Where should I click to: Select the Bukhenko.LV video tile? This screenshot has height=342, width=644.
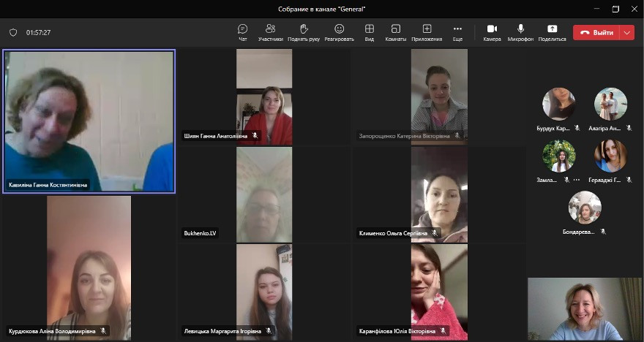264,194
